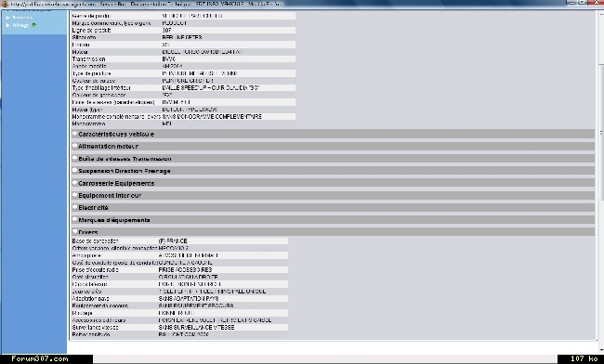Open the lower sidebar item beside the green badge
The width and height of the screenshot is (604, 364).
pyautogui.click(x=20, y=25)
